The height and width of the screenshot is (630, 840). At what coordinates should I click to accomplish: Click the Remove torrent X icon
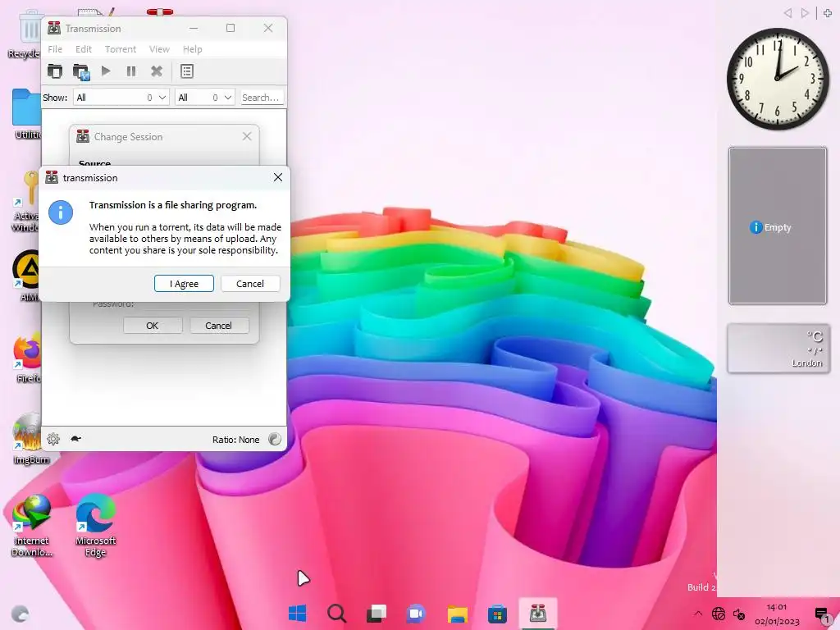(157, 71)
